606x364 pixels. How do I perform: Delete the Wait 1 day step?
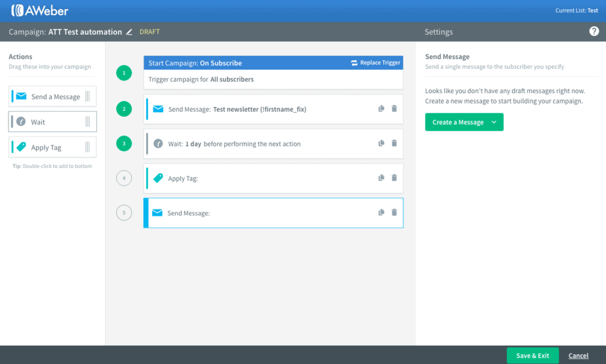pos(394,143)
